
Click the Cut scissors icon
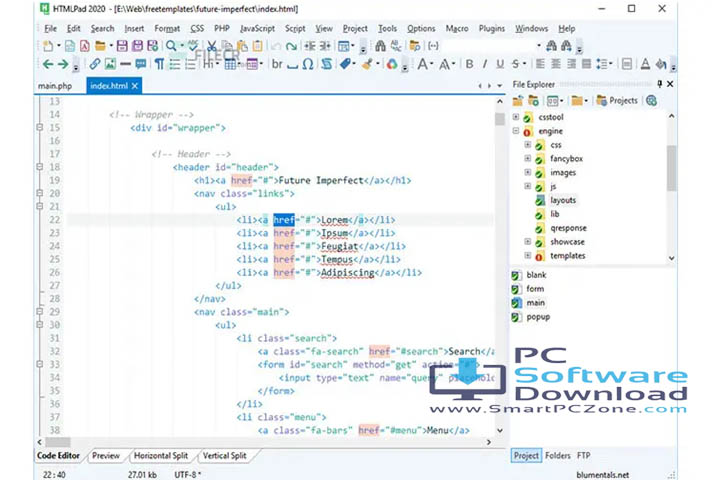[x=213, y=46]
